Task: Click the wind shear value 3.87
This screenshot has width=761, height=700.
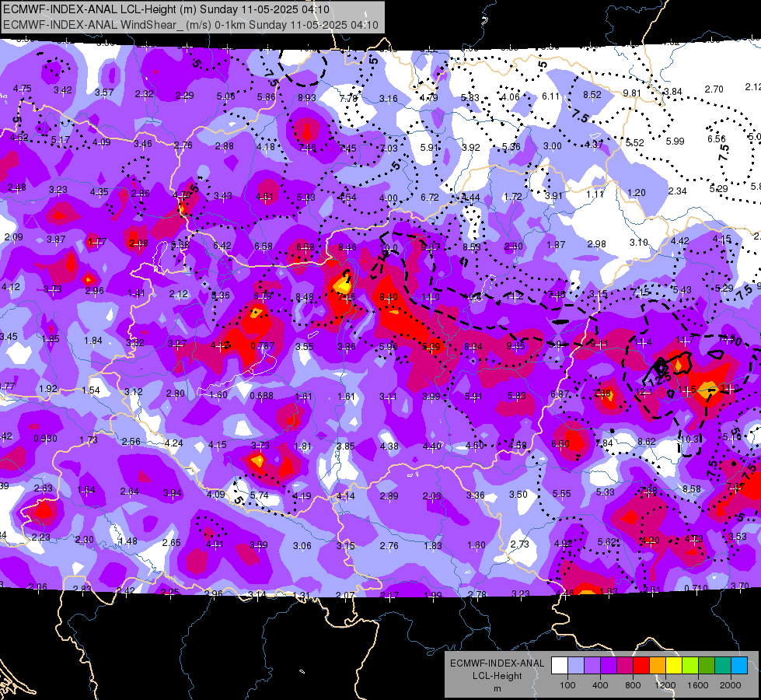Action: (56, 239)
